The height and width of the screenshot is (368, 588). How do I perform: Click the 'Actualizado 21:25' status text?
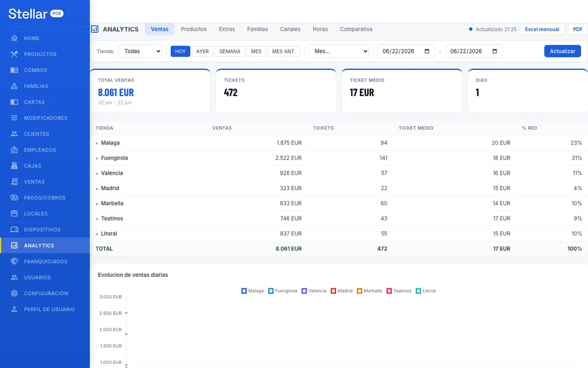(x=496, y=29)
